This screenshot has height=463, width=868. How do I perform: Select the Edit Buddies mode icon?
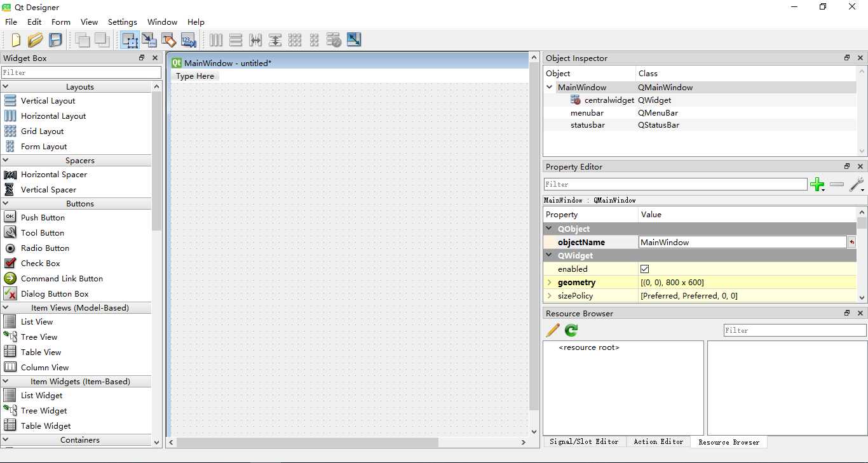169,40
